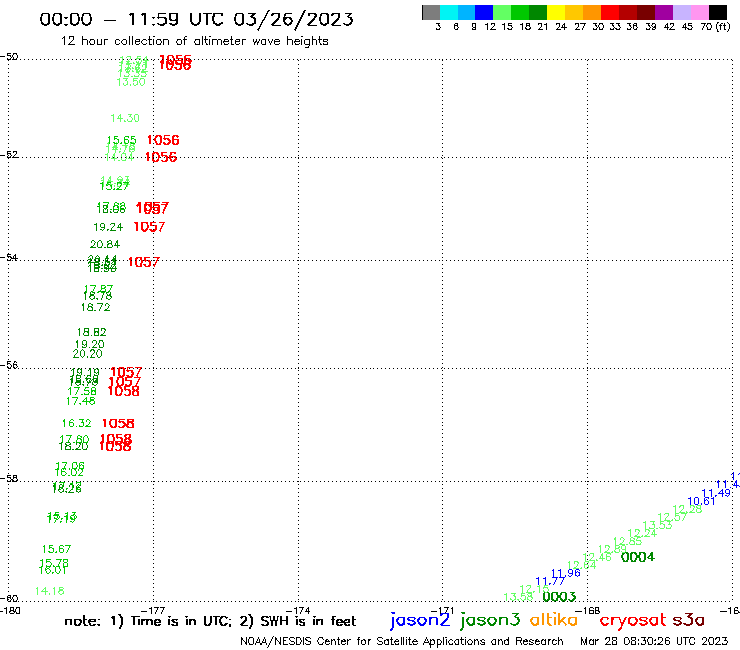740x650 pixels.
Task: Select the yellow swatch in the color legend
Action: [556, 13]
